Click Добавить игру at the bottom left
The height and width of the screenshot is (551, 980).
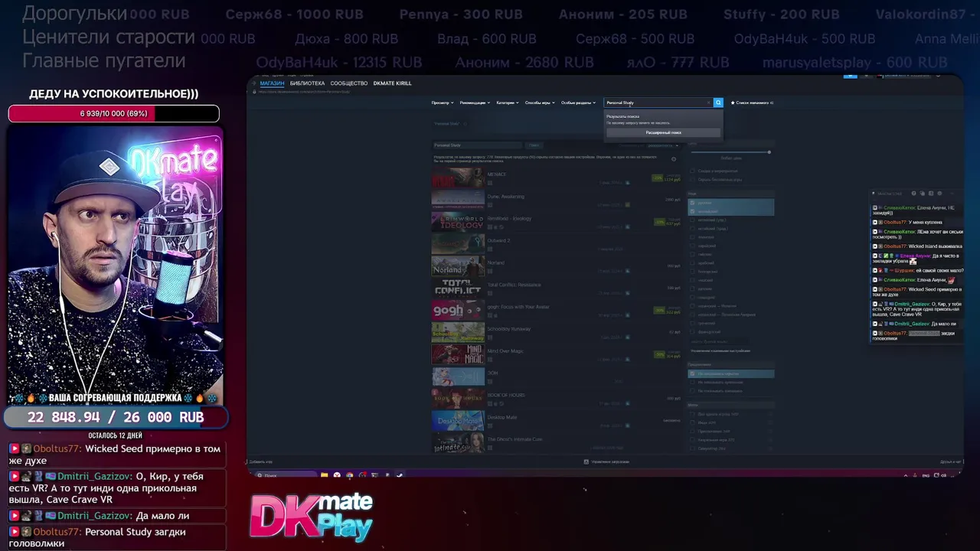[x=260, y=461]
